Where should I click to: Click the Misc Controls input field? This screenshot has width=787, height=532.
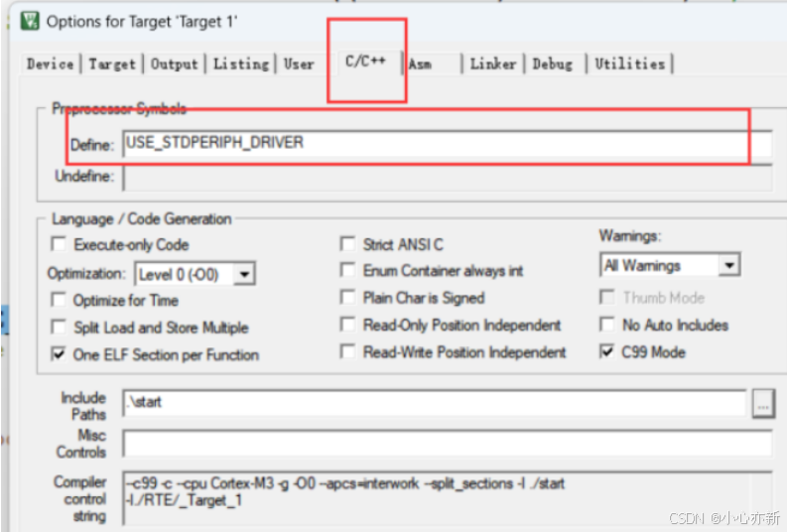coord(447,443)
